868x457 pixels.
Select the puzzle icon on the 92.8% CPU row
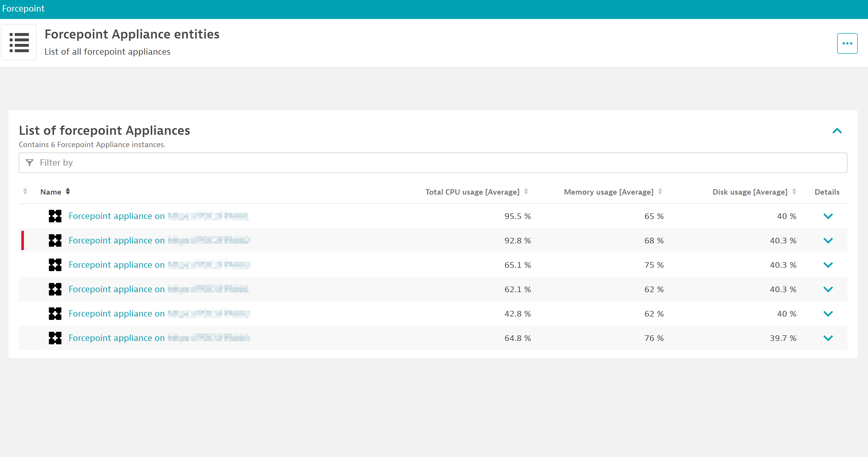(55, 240)
